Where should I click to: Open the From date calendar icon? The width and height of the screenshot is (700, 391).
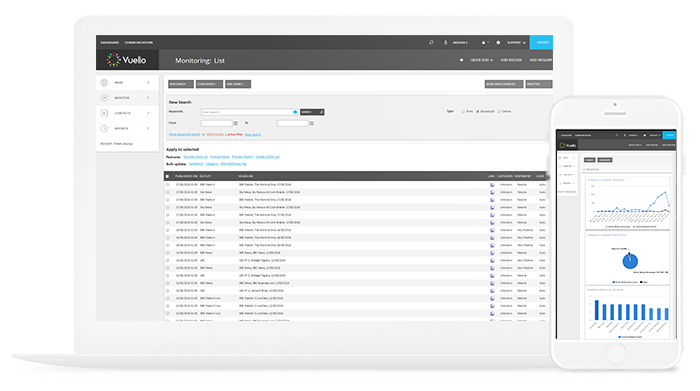(236, 123)
